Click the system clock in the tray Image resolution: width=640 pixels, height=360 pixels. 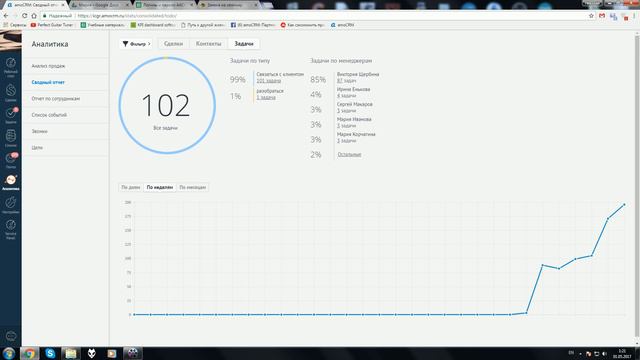coord(622,353)
